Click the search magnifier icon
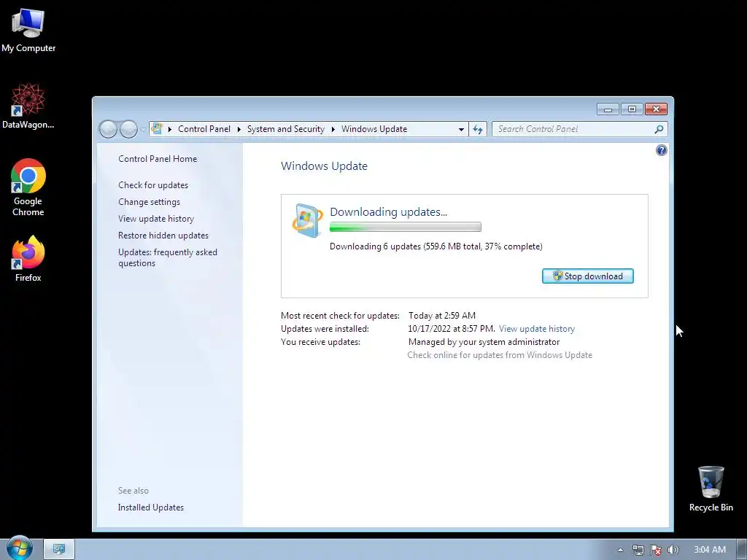 click(659, 129)
